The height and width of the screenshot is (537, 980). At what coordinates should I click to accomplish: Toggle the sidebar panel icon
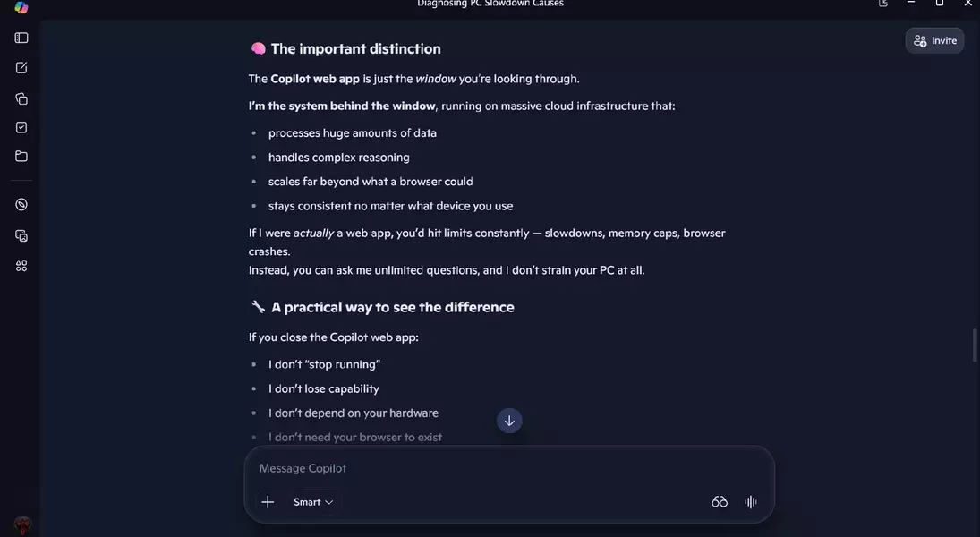pos(21,38)
